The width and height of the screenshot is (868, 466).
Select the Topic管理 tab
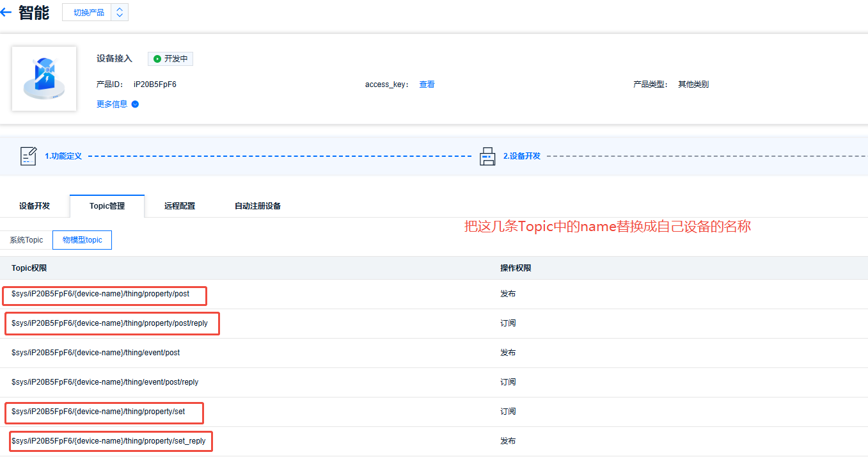coord(107,206)
